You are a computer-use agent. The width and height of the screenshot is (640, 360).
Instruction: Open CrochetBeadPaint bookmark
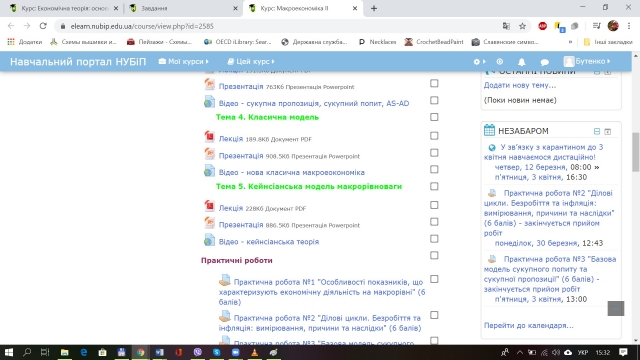click(434, 42)
